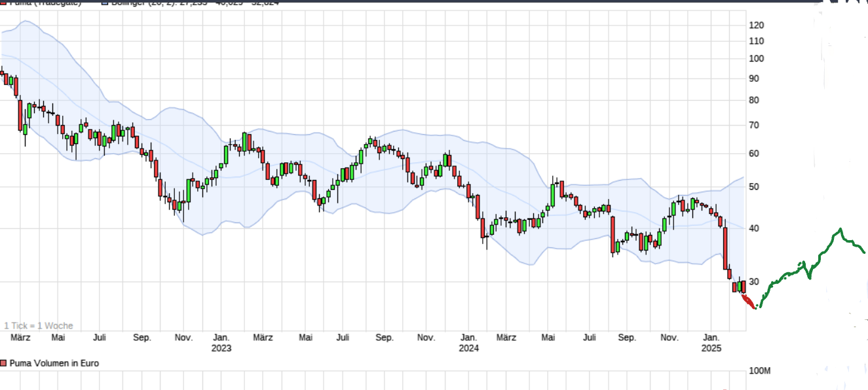868x390 pixels.
Task: Click the Jan. label above 2025
Action: (711, 338)
